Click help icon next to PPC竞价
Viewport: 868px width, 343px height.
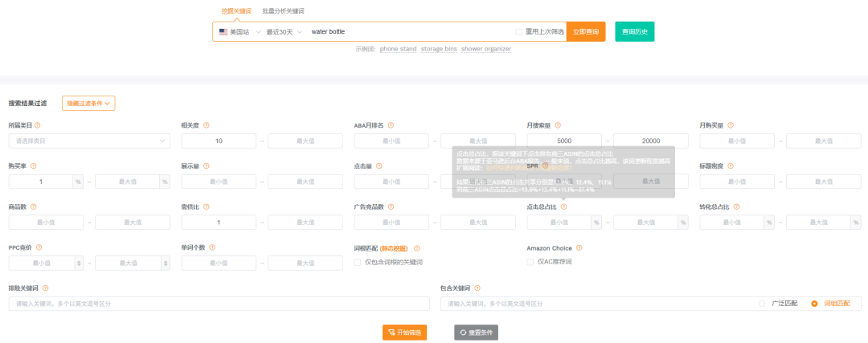39,248
